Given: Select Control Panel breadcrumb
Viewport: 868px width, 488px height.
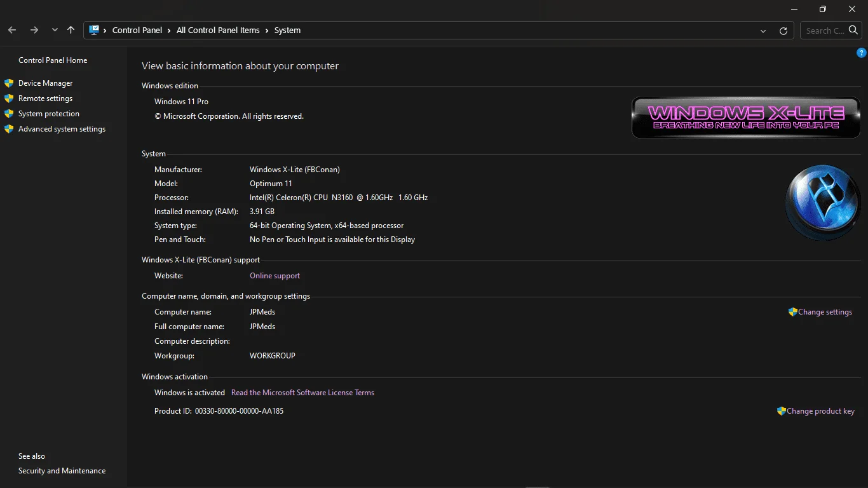Looking at the screenshot, I should pos(137,30).
